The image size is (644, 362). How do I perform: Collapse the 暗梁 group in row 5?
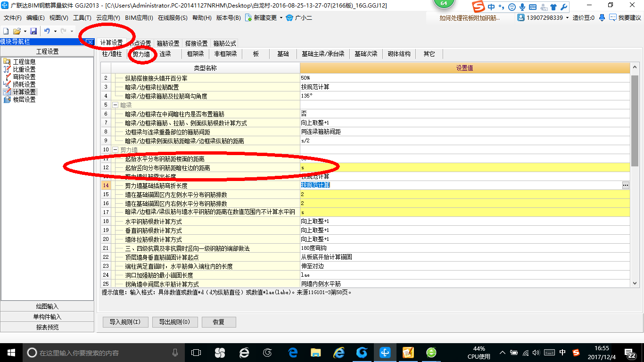[115, 105]
